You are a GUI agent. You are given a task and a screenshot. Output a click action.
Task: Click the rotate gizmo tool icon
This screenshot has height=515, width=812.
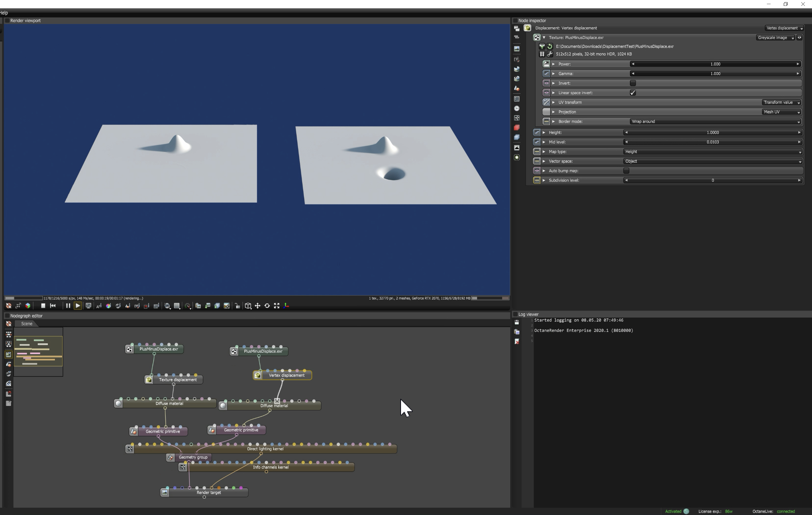(267, 306)
